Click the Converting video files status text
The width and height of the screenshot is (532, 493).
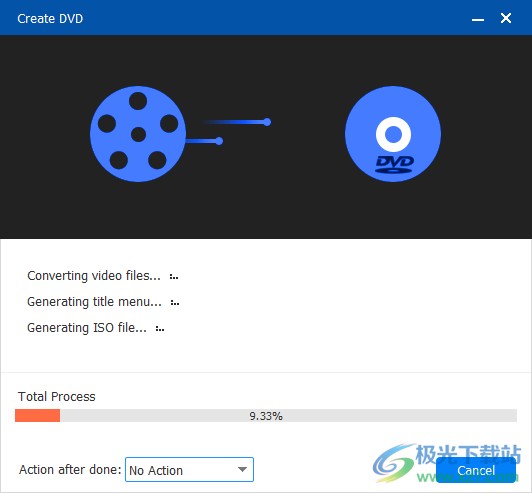pyautogui.click(x=94, y=276)
